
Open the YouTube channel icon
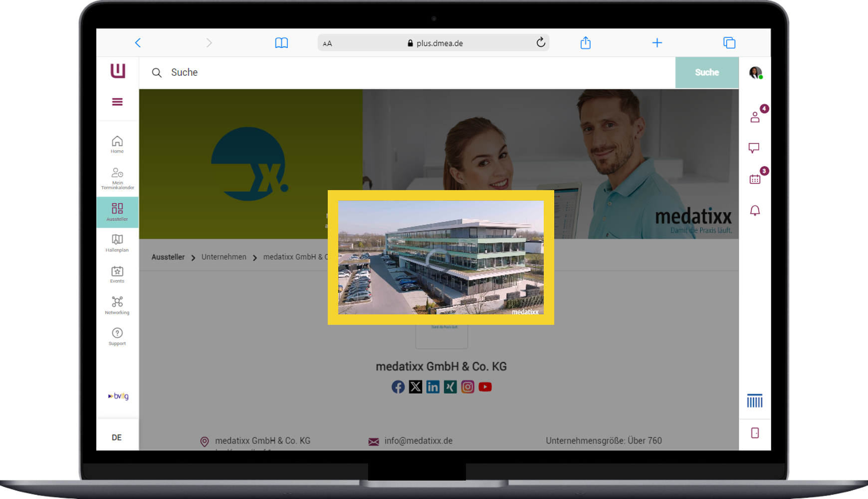485,387
